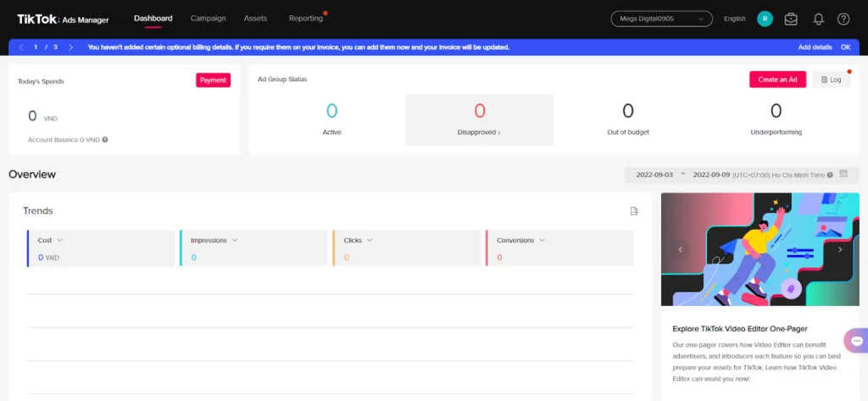Open the notifications bell
Viewport: 868px width, 401px height.
(x=818, y=19)
